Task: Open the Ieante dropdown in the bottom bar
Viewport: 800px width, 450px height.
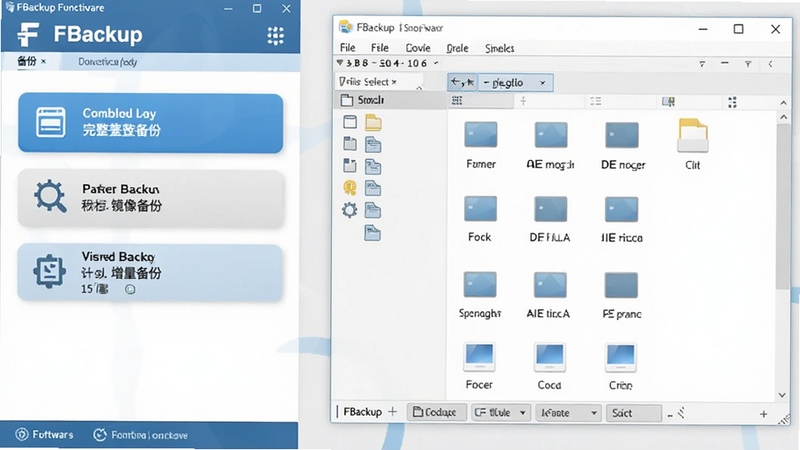Action: point(568,412)
